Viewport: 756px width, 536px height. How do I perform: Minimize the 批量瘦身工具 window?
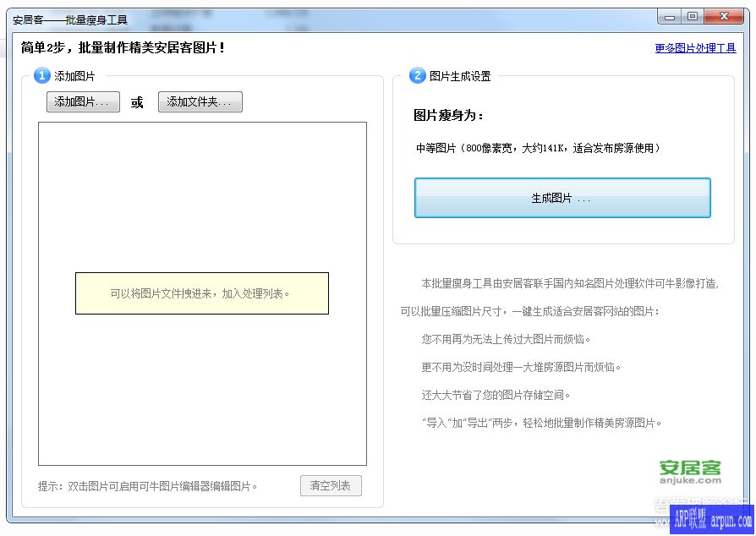[x=670, y=16]
